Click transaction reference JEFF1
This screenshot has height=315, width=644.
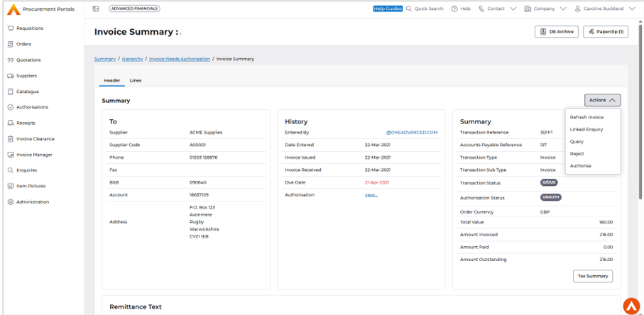point(546,133)
